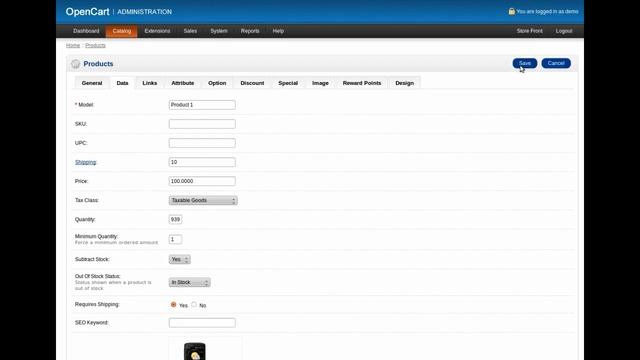Open the Catalog menu

tap(122, 31)
